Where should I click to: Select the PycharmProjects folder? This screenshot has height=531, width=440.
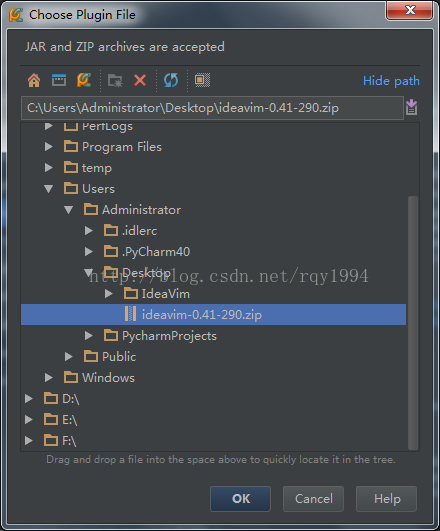click(169, 336)
